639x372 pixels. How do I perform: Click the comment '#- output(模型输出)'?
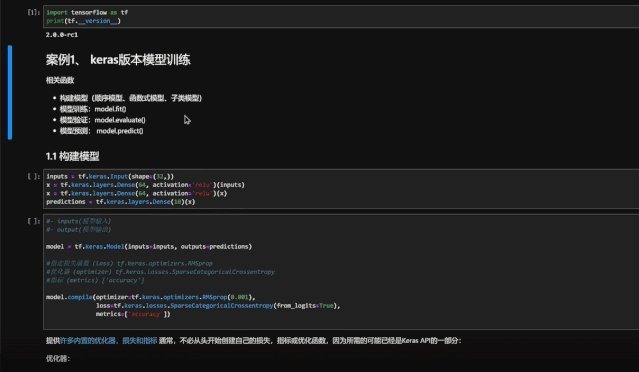click(79, 230)
